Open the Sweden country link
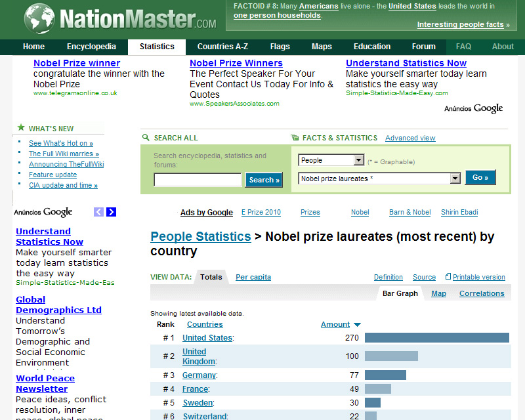 [198, 402]
